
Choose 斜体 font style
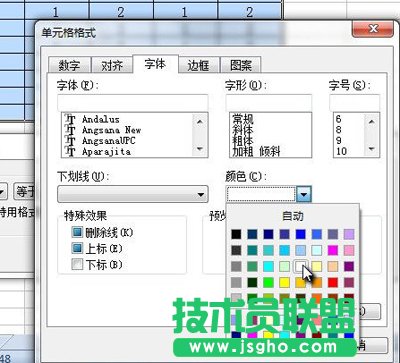pyautogui.click(x=243, y=130)
